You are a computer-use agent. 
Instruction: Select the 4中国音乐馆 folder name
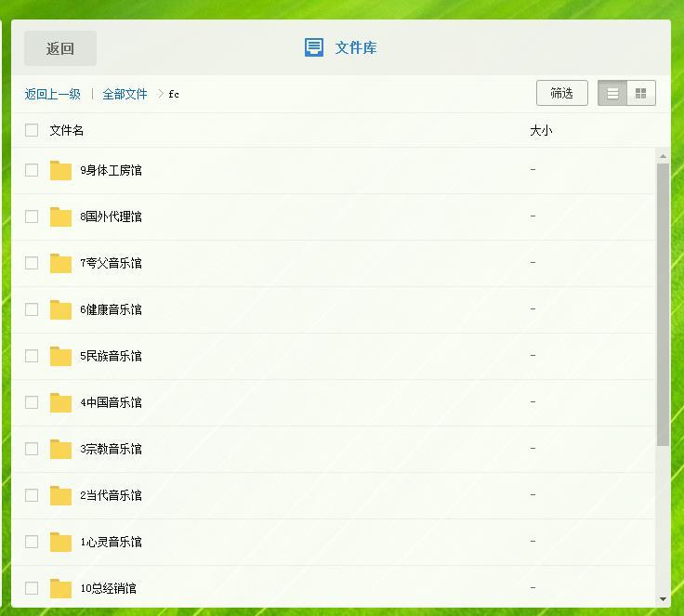point(111,402)
